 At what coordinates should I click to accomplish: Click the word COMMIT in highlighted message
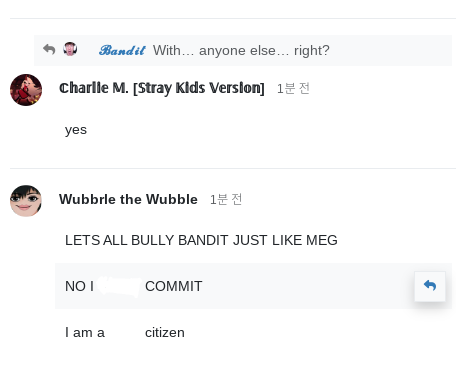[x=174, y=286]
